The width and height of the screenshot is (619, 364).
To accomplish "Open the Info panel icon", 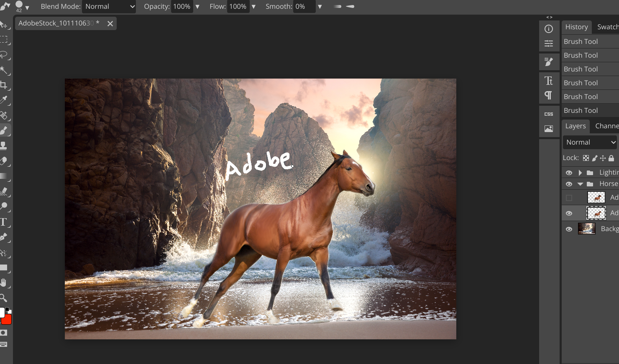I will (x=549, y=29).
